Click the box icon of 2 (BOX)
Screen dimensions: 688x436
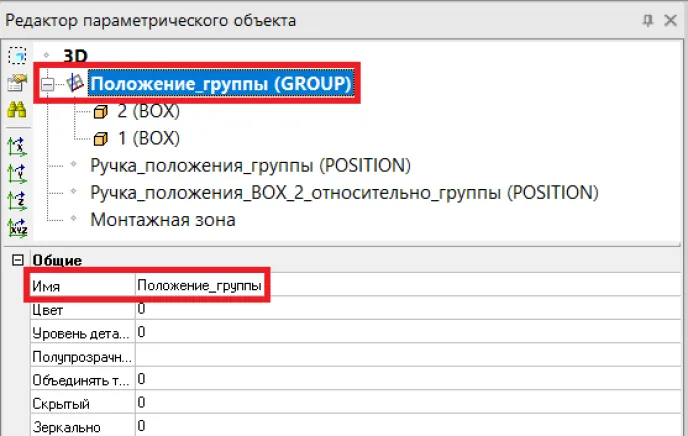[x=100, y=112]
